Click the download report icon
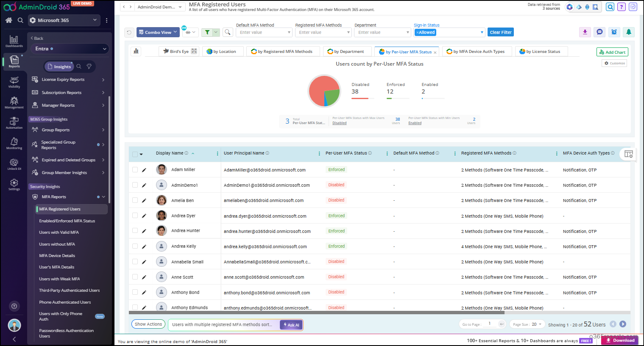This screenshot has height=346, width=644. point(585,32)
